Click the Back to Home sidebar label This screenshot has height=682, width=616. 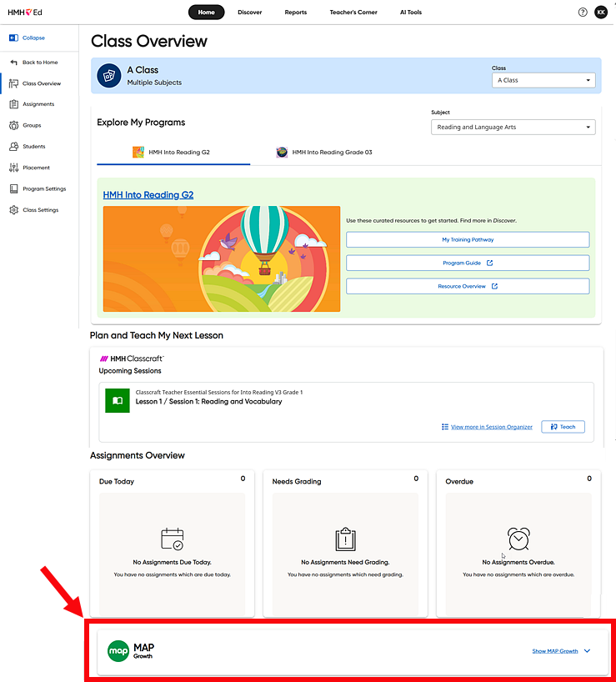click(x=40, y=63)
